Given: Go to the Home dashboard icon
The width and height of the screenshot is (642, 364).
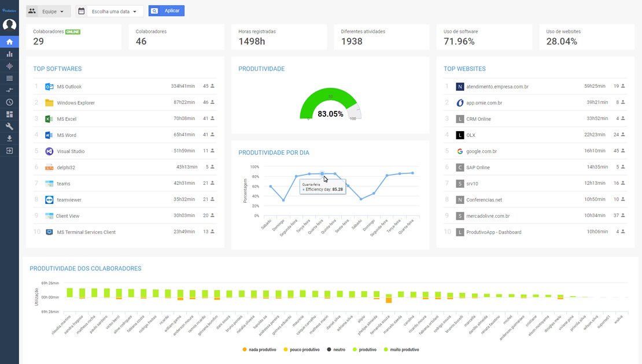Looking at the screenshot, I should [x=9, y=42].
